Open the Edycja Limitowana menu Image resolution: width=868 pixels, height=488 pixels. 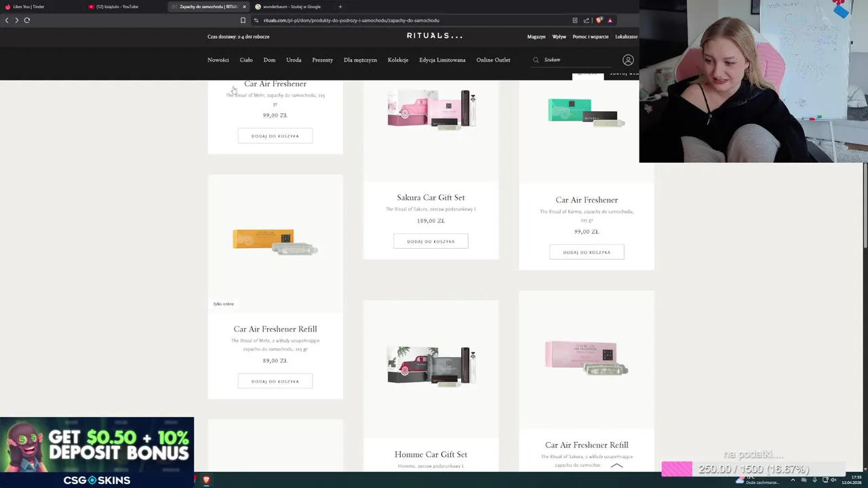pyautogui.click(x=442, y=60)
